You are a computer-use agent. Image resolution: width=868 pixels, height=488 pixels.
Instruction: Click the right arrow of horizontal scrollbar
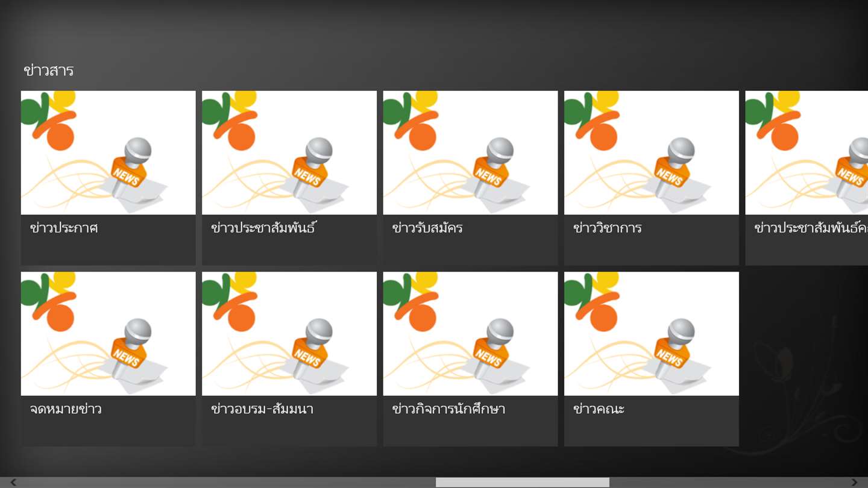coord(854,483)
